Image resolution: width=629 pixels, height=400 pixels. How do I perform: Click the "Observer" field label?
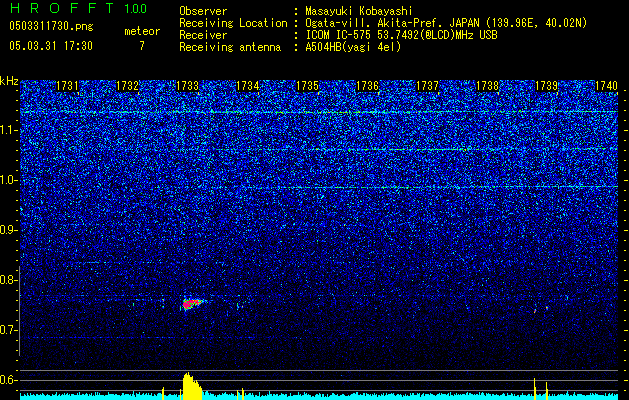[203, 11]
